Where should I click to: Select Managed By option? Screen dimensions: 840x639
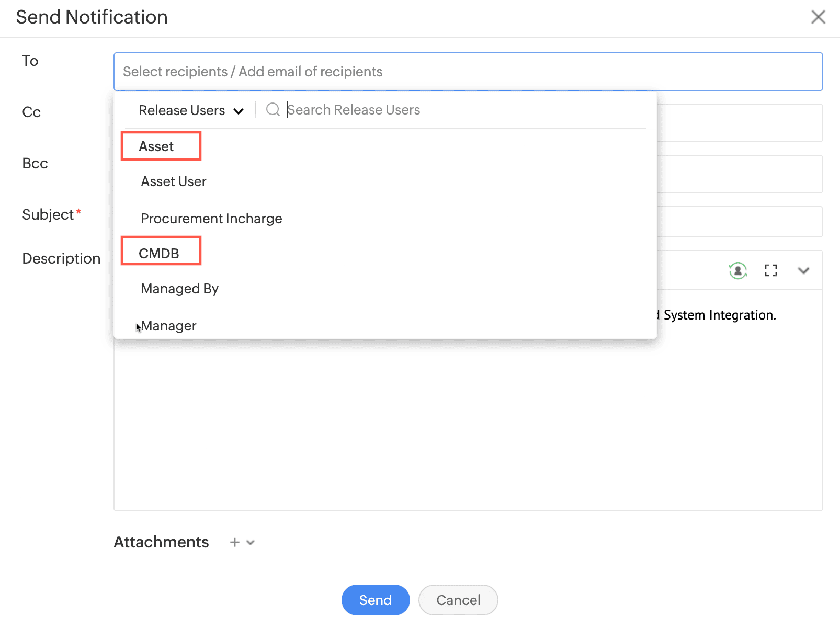click(x=179, y=289)
